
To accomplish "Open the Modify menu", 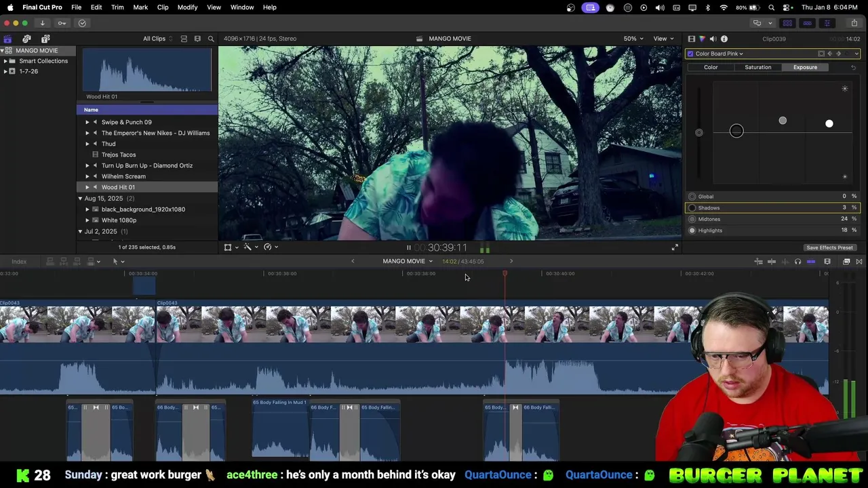I will pos(187,7).
